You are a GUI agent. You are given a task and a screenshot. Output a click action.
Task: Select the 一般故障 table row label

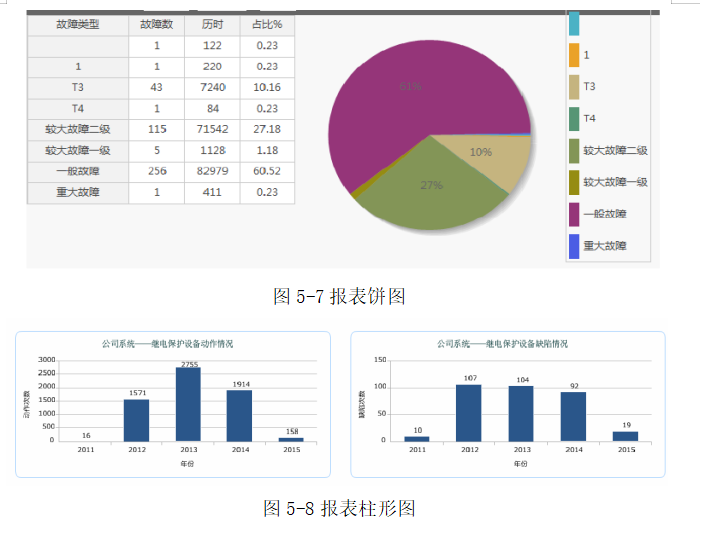coord(78,171)
